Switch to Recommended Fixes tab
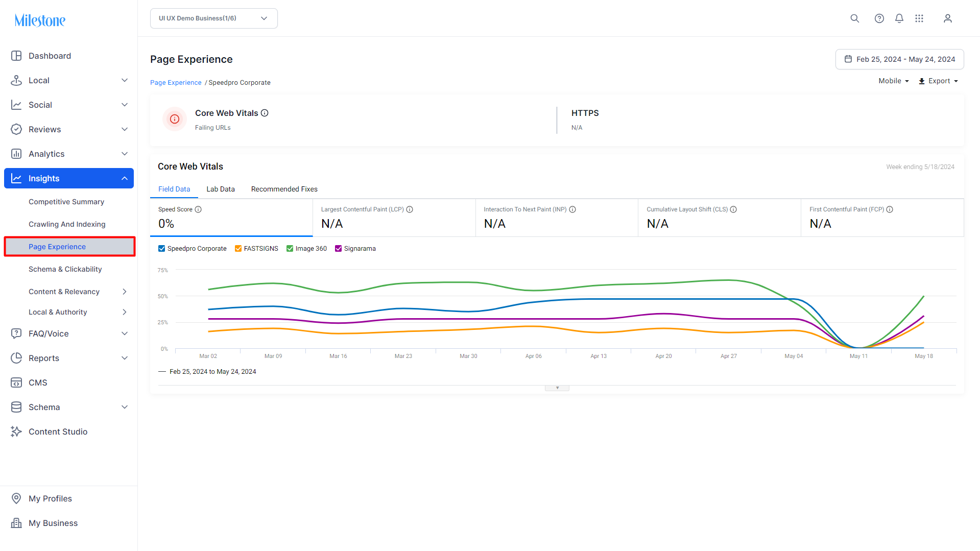 [x=284, y=189]
